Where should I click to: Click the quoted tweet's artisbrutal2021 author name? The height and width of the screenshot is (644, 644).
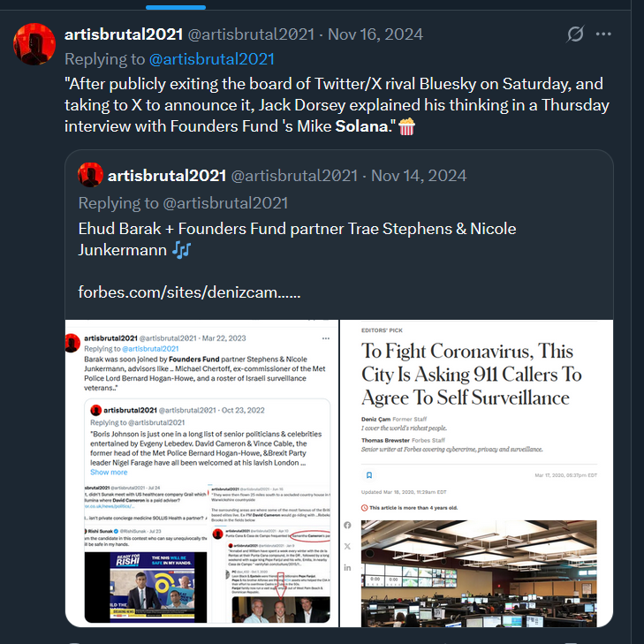(167, 176)
